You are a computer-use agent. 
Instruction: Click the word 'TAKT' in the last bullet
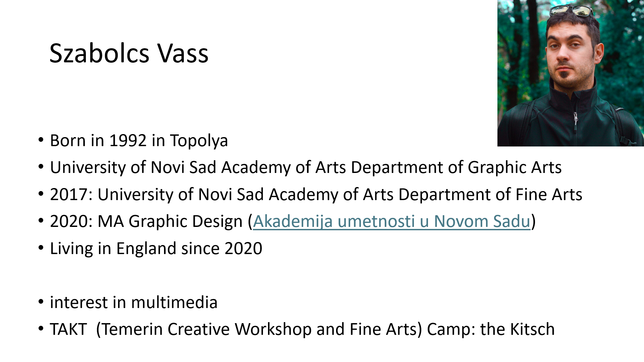tap(68, 329)
